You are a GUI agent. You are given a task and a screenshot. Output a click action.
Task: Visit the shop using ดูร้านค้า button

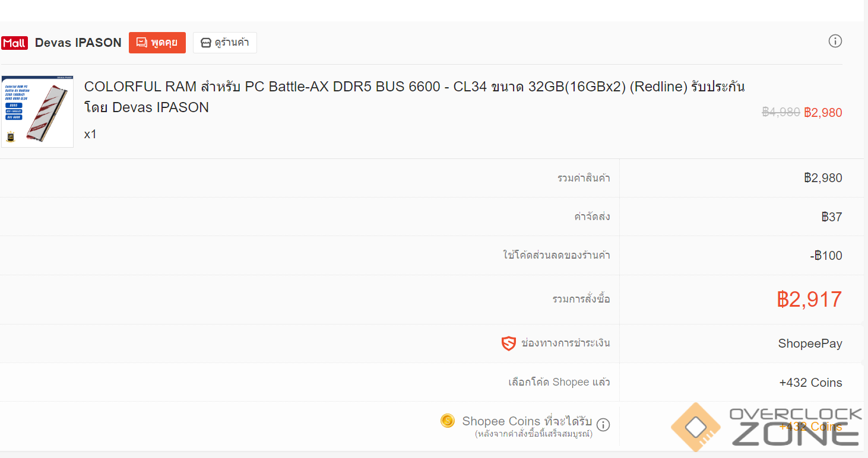coord(225,43)
